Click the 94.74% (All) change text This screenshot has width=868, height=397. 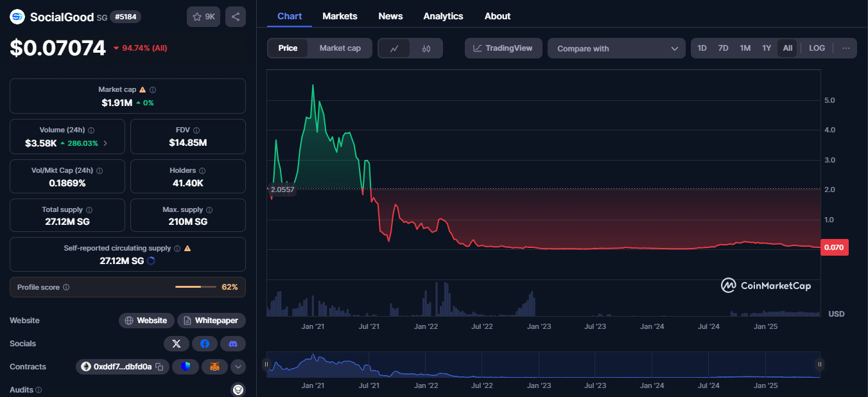click(144, 48)
